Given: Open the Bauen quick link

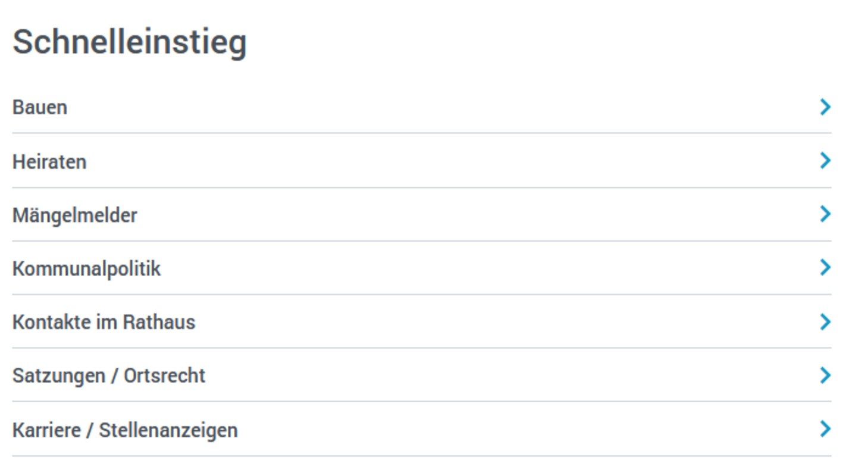Looking at the screenshot, I should pos(40,108).
